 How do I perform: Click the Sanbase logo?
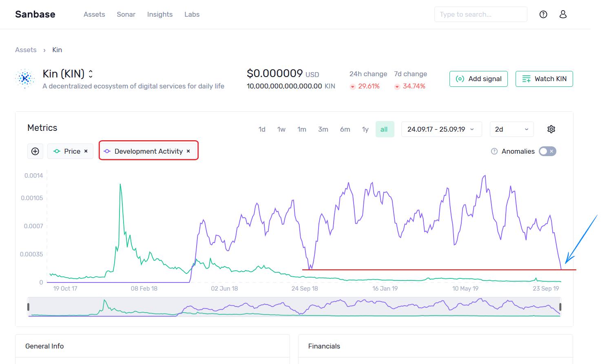point(35,14)
